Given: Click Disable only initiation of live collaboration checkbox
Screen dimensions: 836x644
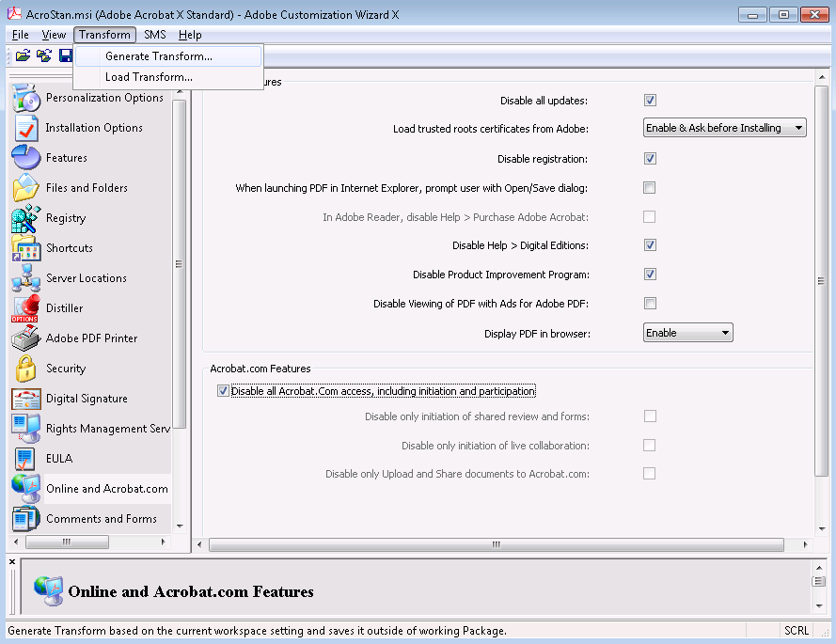Looking at the screenshot, I should (x=650, y=445).
